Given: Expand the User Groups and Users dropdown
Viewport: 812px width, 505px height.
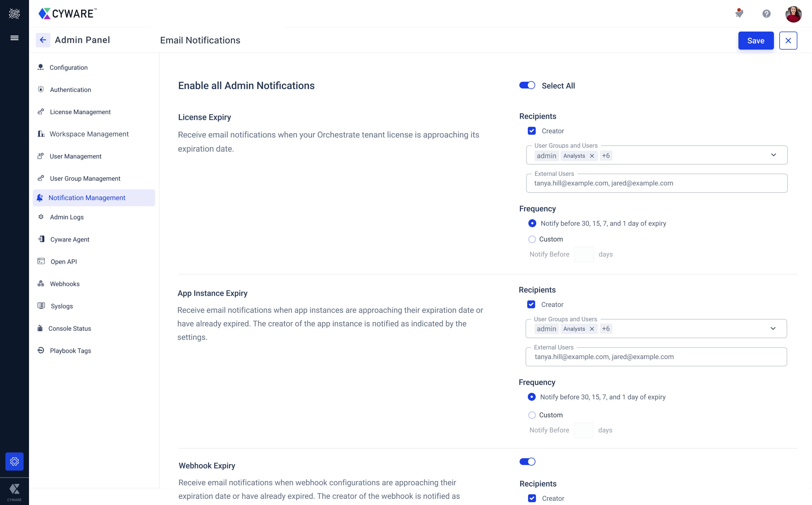Looking at the screenshot, I should (774, 155).
